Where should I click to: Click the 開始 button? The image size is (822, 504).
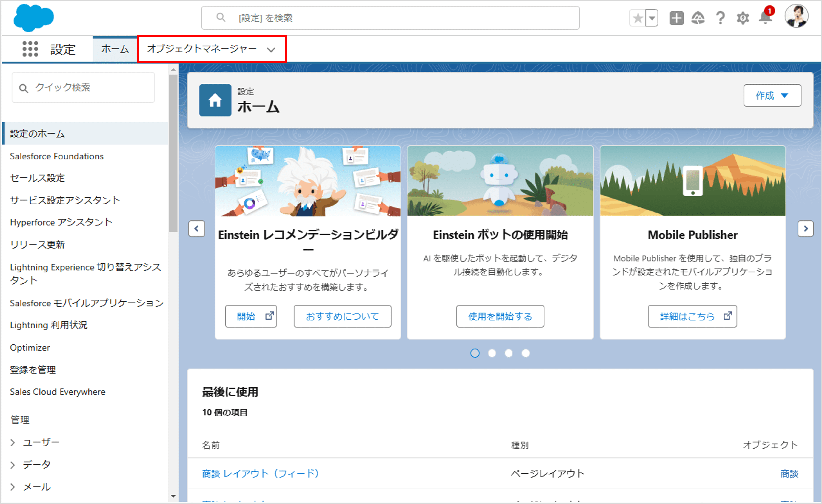[251, 316]
